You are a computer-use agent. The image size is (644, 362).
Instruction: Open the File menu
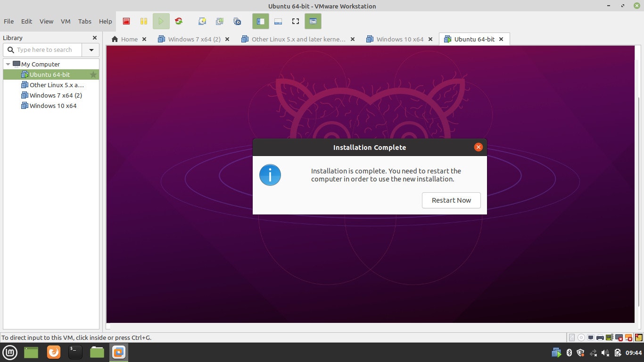coord(9,21)
